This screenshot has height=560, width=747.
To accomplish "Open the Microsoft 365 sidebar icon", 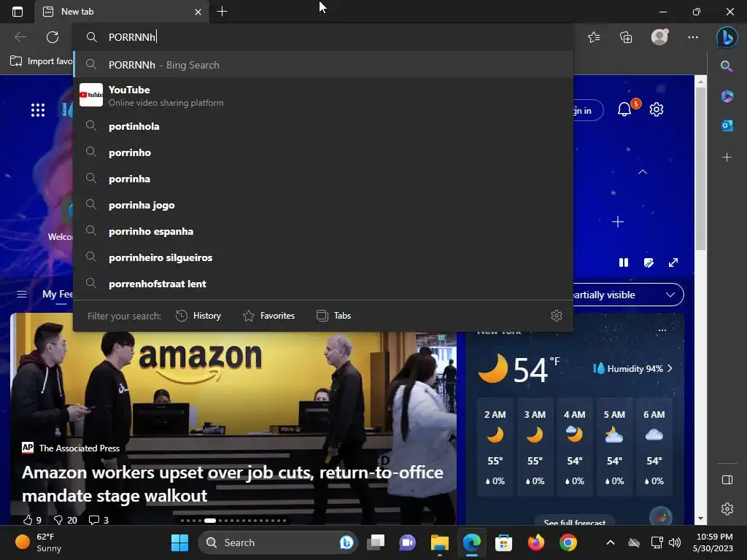I will pyautogui.click(x=727, y=96).
